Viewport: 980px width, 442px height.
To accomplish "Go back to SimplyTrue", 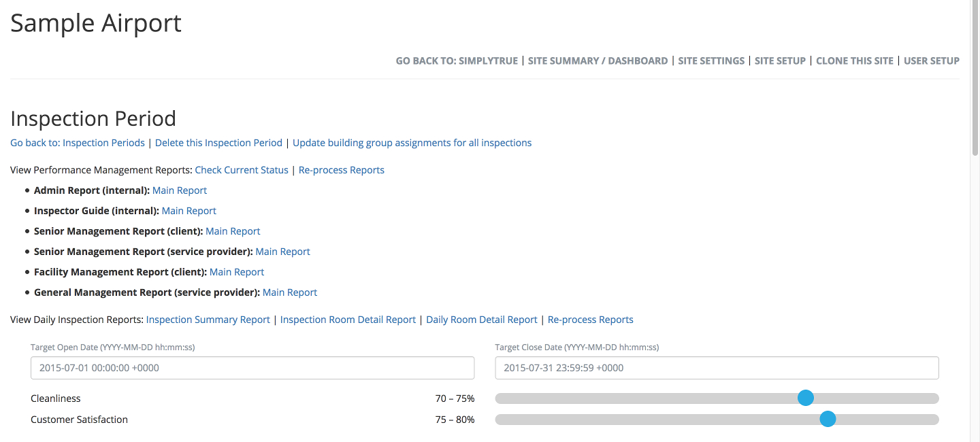I will 459,61.
